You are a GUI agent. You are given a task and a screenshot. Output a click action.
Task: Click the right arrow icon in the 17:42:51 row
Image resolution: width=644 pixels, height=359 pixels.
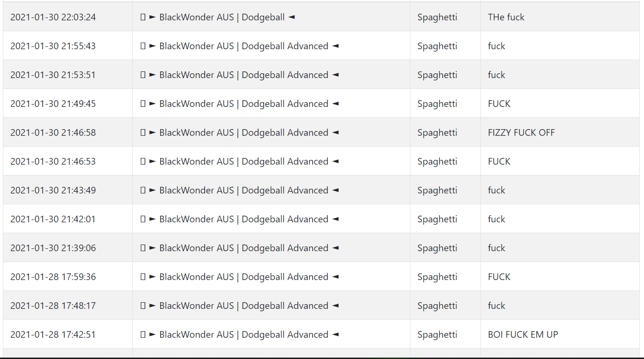(x=152, y=334)
